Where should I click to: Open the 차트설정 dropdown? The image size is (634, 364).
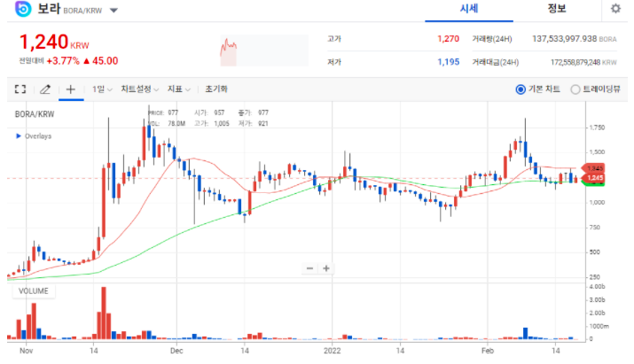139,89
